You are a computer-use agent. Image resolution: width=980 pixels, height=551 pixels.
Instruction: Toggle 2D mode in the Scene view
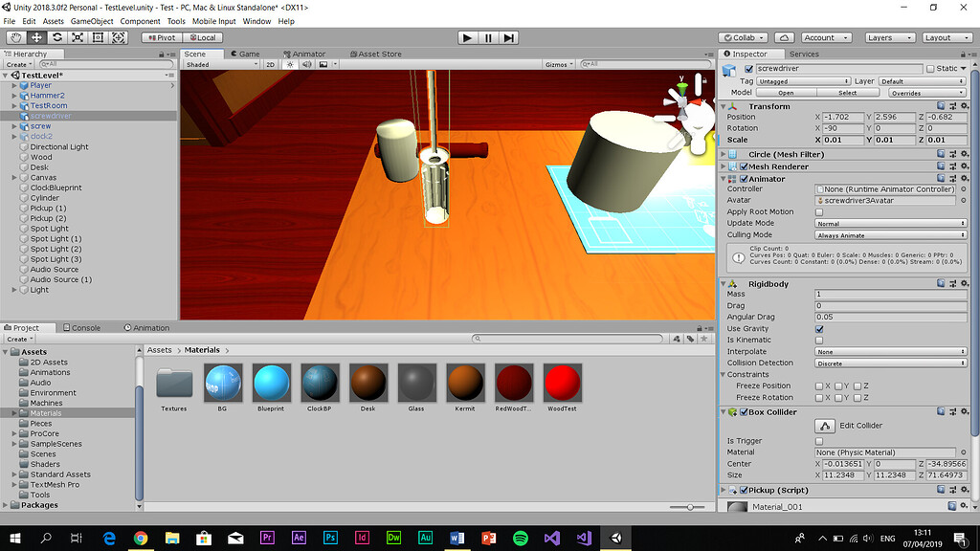click(271, 64)
